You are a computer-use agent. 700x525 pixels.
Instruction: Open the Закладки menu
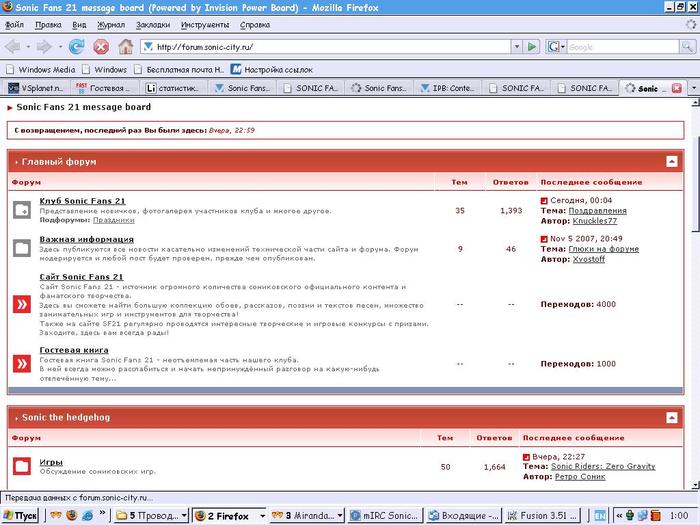tap(153, 25)
